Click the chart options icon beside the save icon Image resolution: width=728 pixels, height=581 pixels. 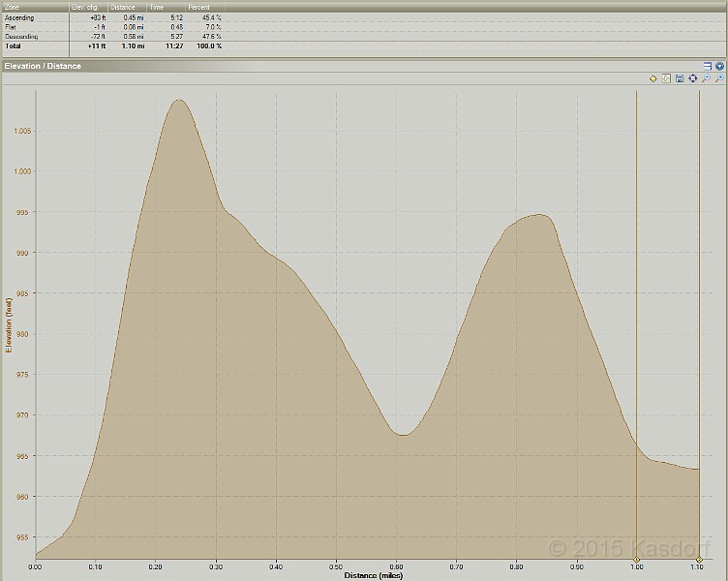pyautogui.click(x=667, y=78)
